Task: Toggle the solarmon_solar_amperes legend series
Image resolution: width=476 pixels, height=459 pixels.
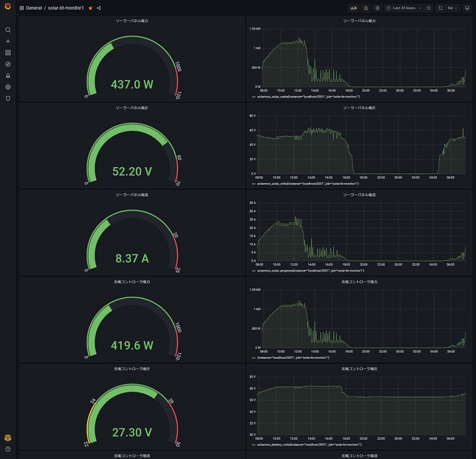Action: click(x=311, y=270)
